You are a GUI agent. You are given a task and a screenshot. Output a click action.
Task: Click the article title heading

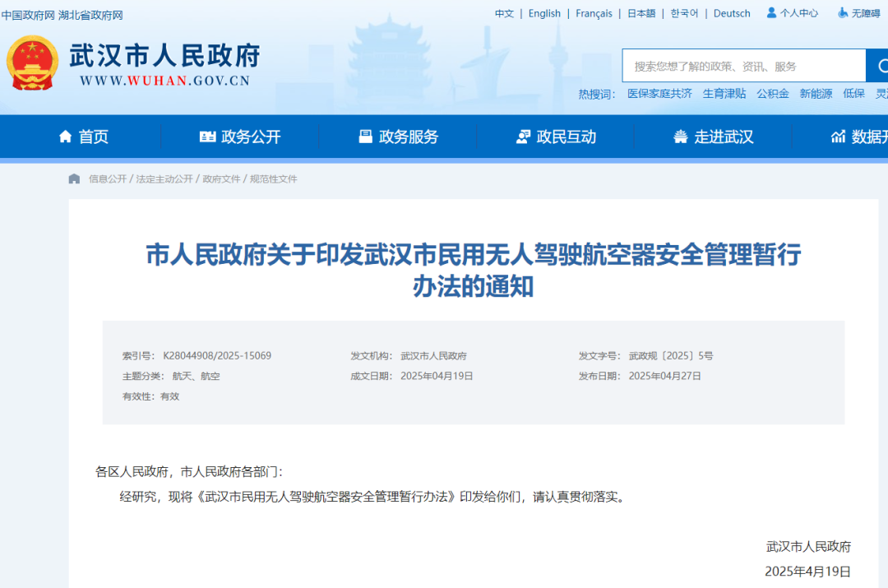474,271
